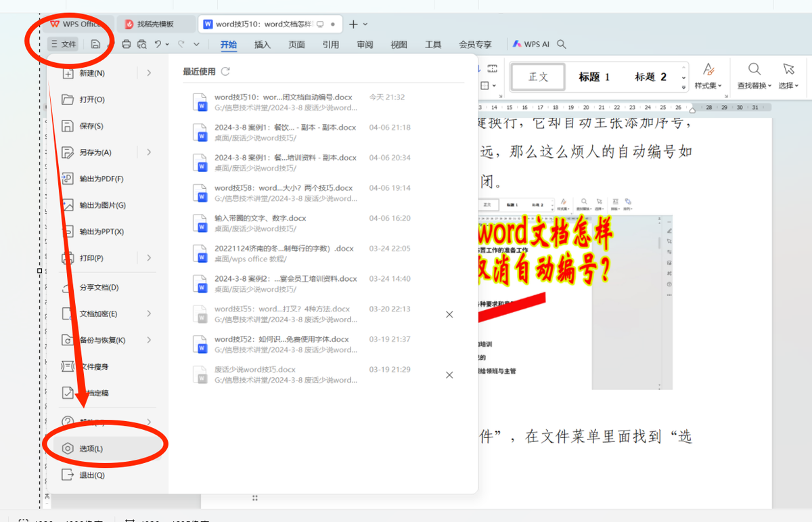Viewport: 812px width, 522px height.
Task: Expand the styles gallery with the bottom arrow
Action: (x=683, y=87)
